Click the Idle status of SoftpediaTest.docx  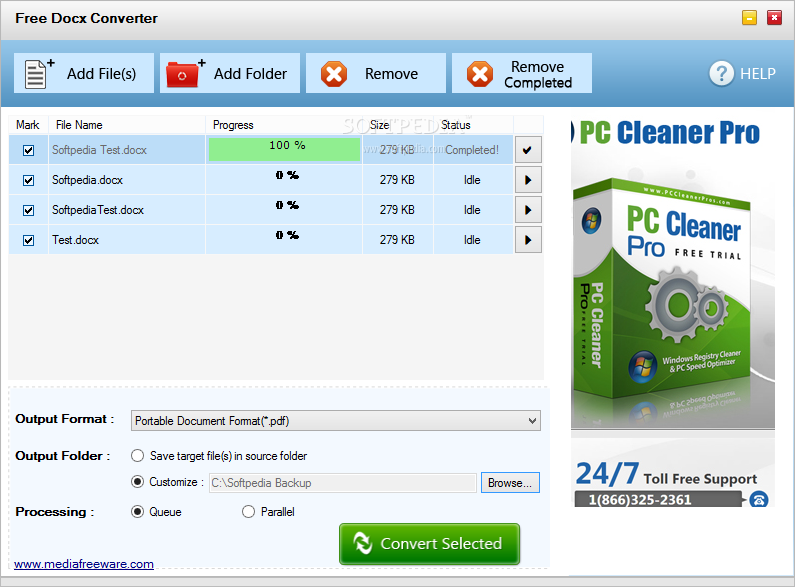(472, 210)
